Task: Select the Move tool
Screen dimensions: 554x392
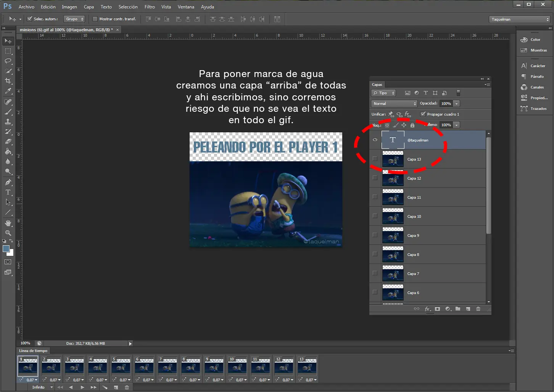Action: click(8, 41)
